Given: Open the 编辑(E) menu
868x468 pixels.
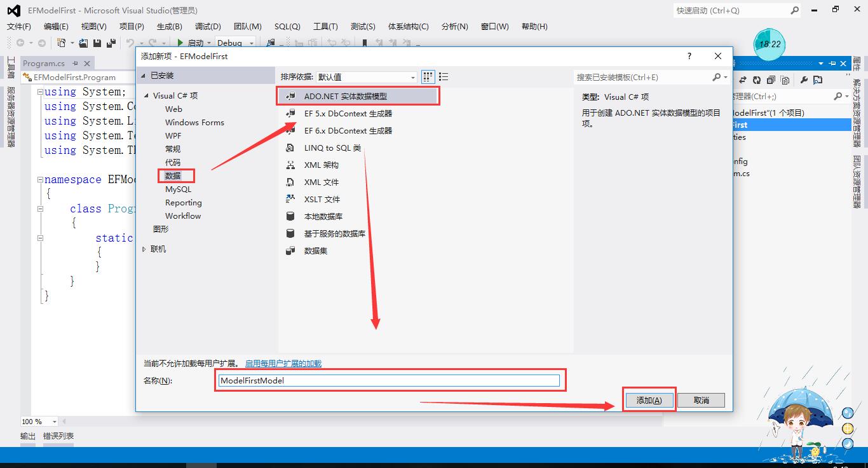Looking at the screenshot, I should (x=56, y=26).
